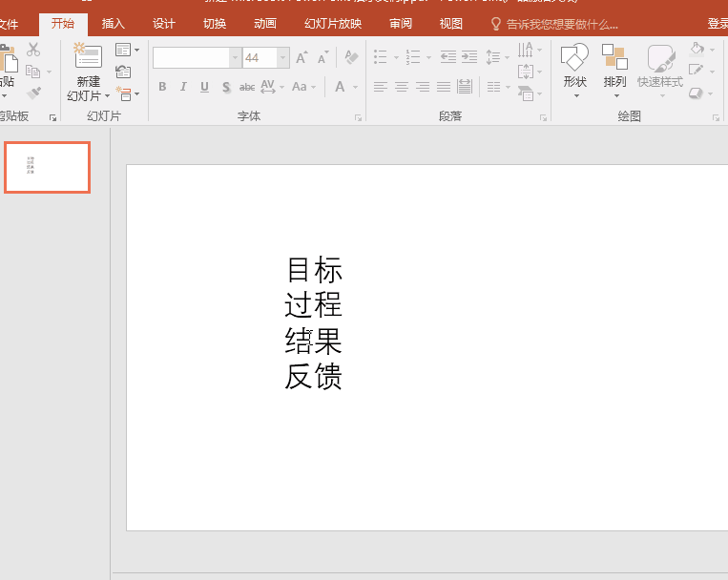
Task: Open the 排列 arrange menu
Action: point(614,70)
